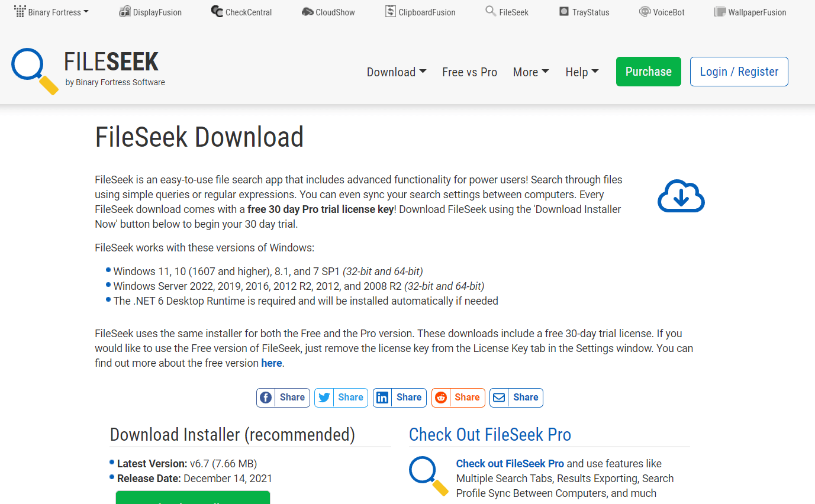Click the DisplayFusion product icon
The height and width of the screenshot is (504, 815).
click(x=124, y=12)
